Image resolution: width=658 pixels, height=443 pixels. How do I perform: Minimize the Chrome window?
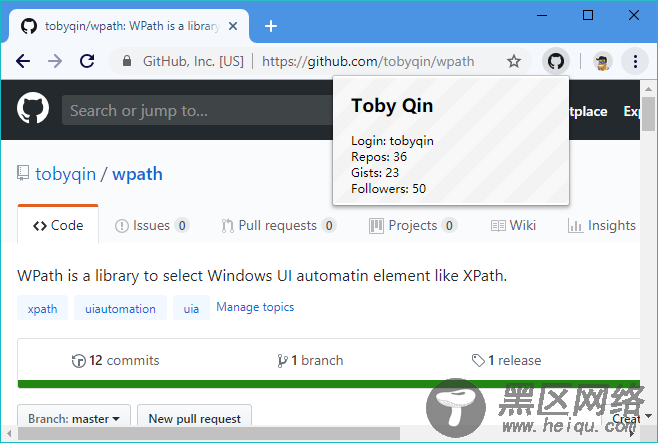tap(542, 16)
